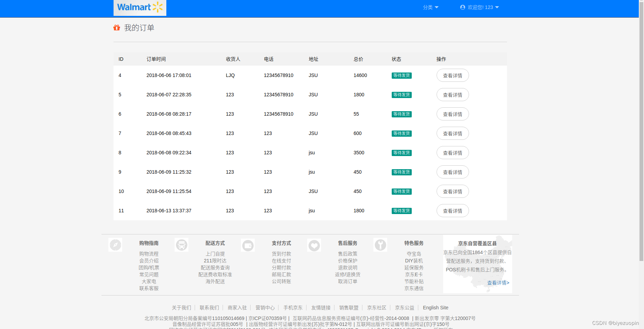The height and width of the screenshot is (329, 644).
Task: Open the 关于我们 footer link
Action: click(x=182, y=308)
